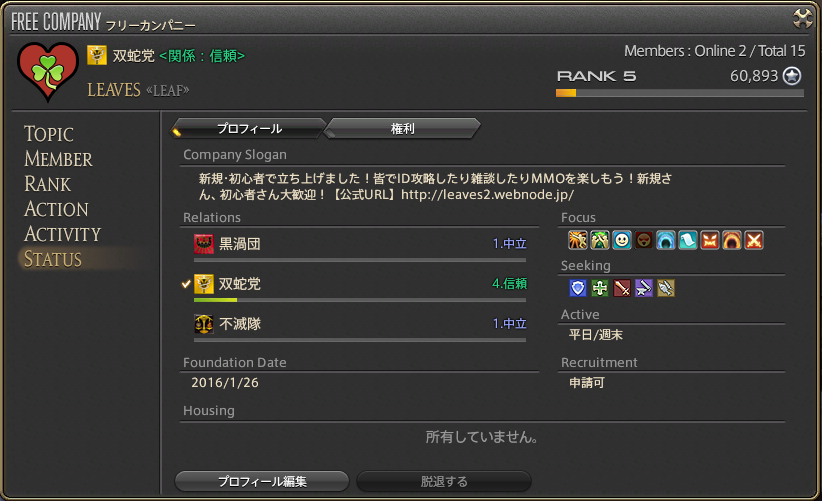Click the DPS red sword icon

621,288
